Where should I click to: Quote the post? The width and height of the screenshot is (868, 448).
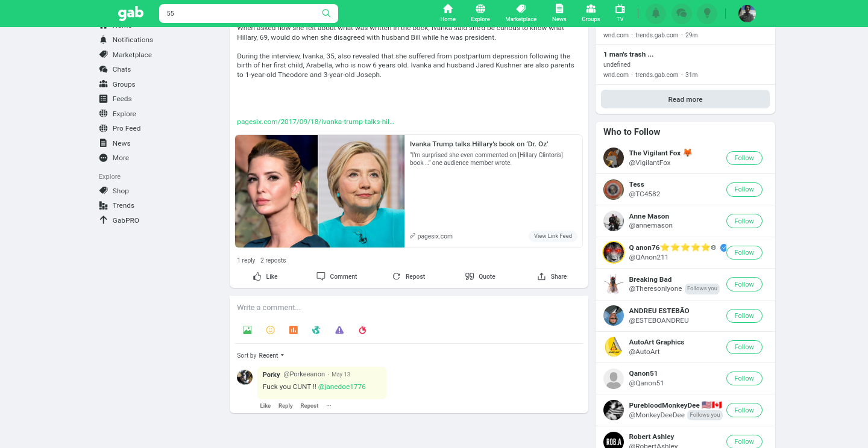click(x=480, y=276)
